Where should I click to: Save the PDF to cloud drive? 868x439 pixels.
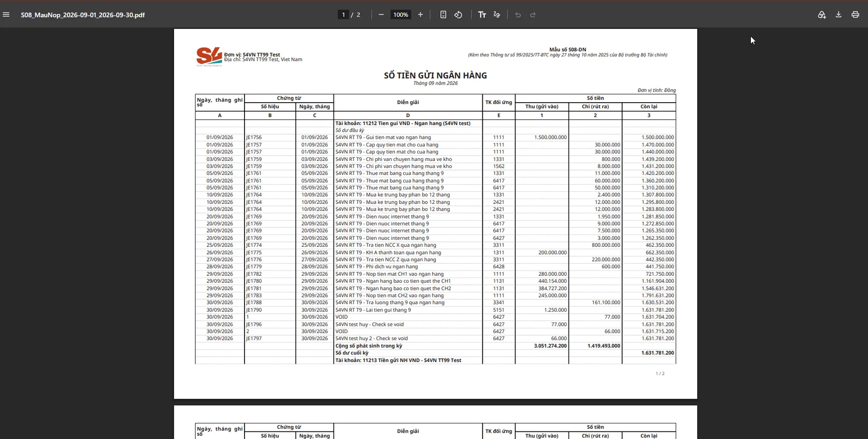822,15
